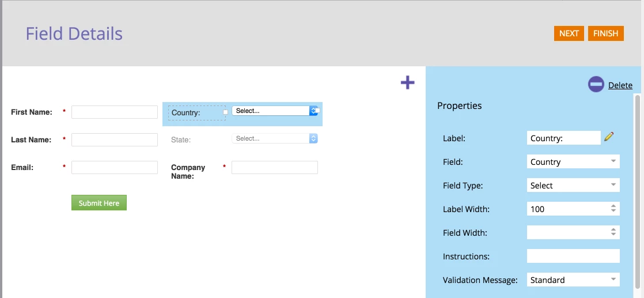Open the Field dropdown showing Country
Image resolution: width=644 pixels, height=298 pixels.
(573, 161)
